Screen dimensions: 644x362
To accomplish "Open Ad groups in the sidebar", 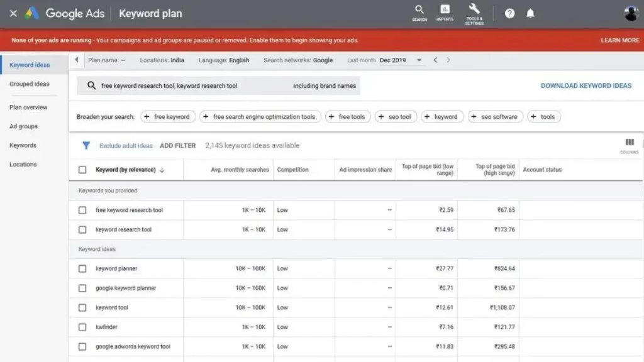I will click(x=23, y=126).
